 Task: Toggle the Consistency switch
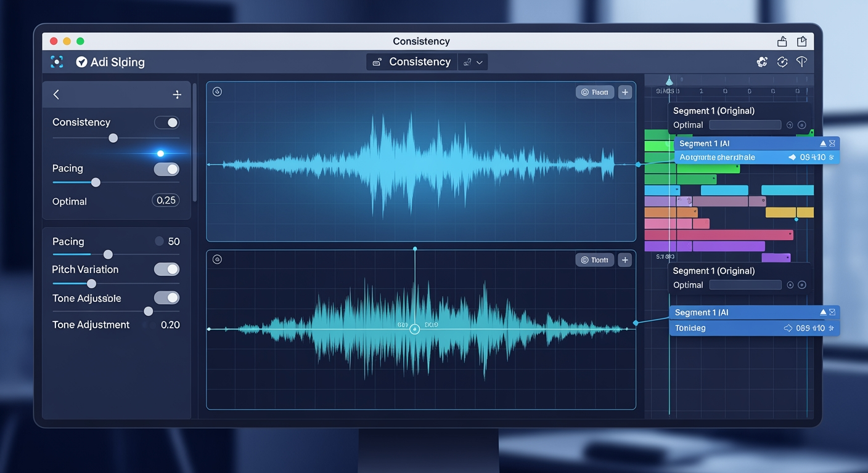(x=166, y=123)
